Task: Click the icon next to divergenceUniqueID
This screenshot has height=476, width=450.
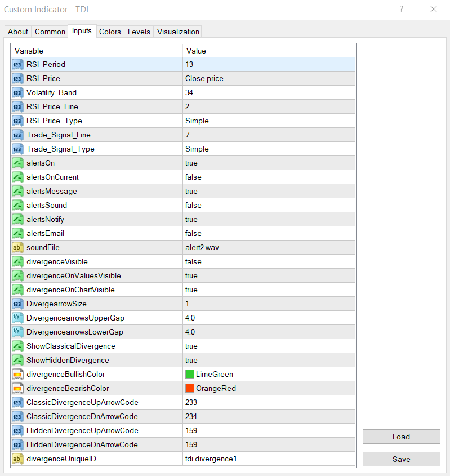Action: pos(17,459)
